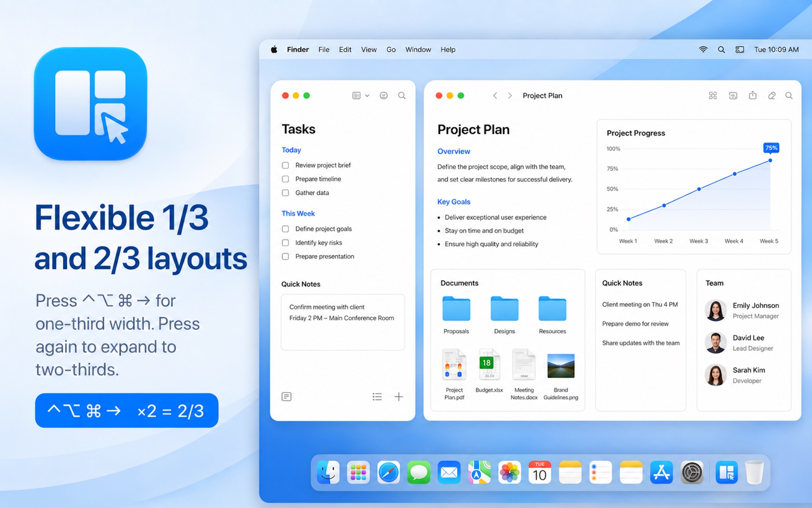Click the share icon in Project Plan toolbar
This screenshot has width=812, height=508.
[752, 95]
